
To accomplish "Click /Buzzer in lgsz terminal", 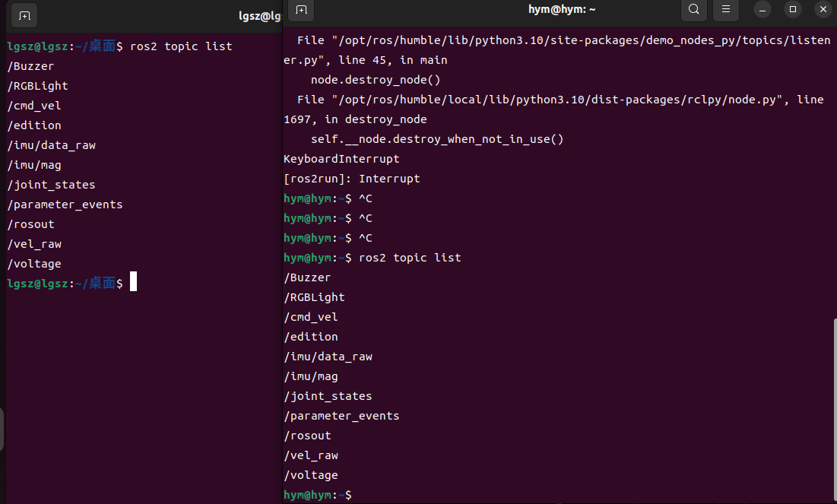I will tap(31, 66).
